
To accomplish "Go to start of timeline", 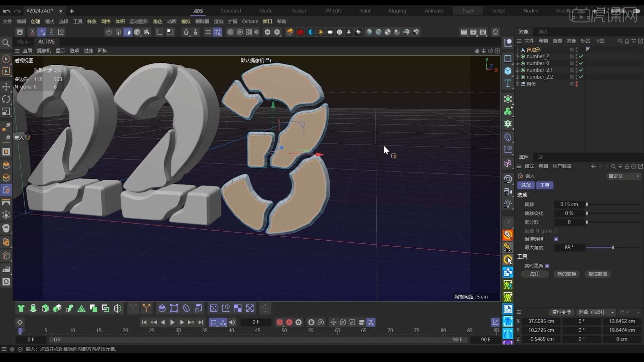I will [144, 322].
